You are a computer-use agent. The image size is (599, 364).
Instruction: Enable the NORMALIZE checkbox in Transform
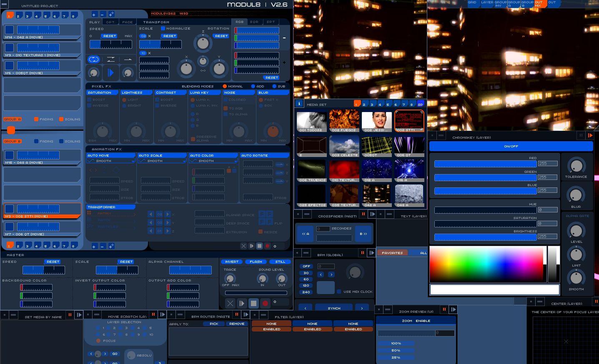[x=162, y=28]
